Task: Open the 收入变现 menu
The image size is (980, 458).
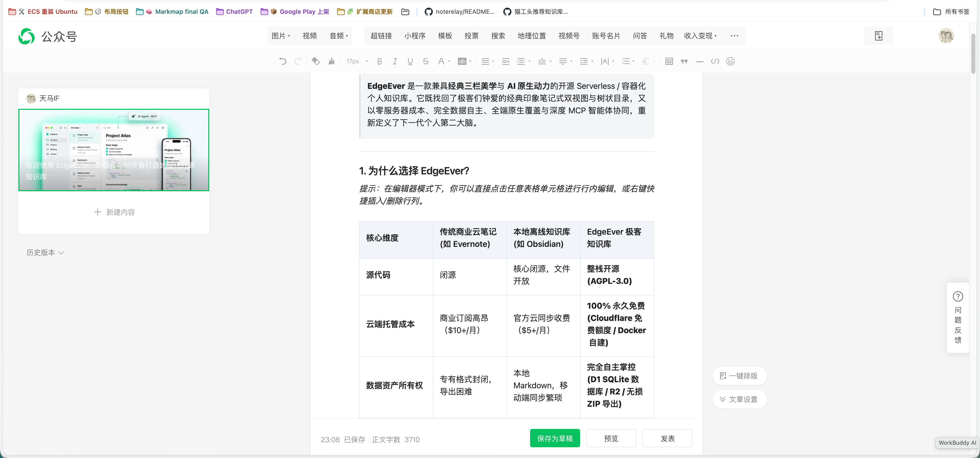Action: [700, 36]
